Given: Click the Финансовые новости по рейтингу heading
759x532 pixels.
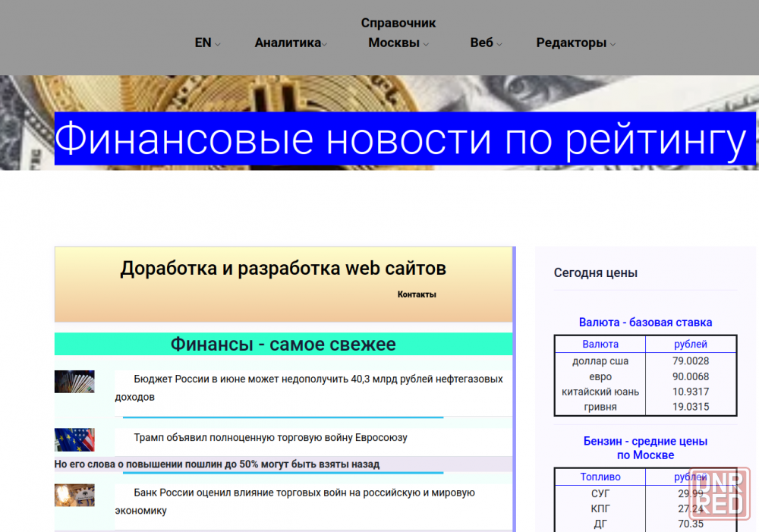Looking at the screenshot, I should (x=405, y=138).
